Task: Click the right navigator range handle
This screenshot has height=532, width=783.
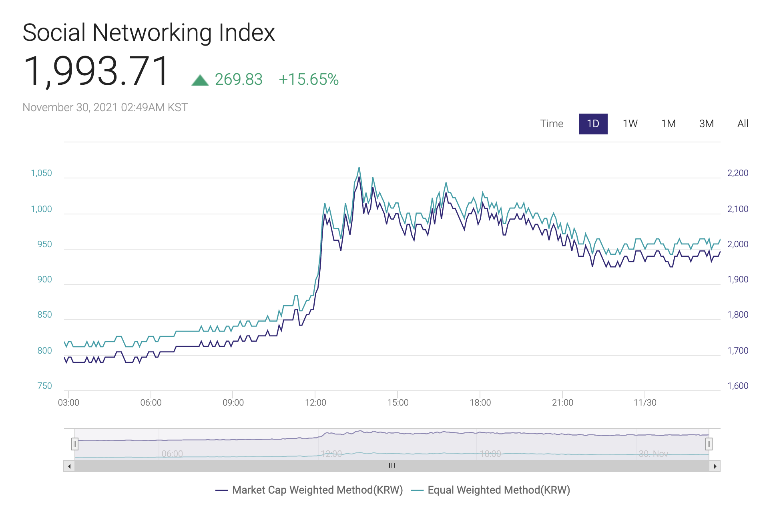Action: (x=709, y=444)
